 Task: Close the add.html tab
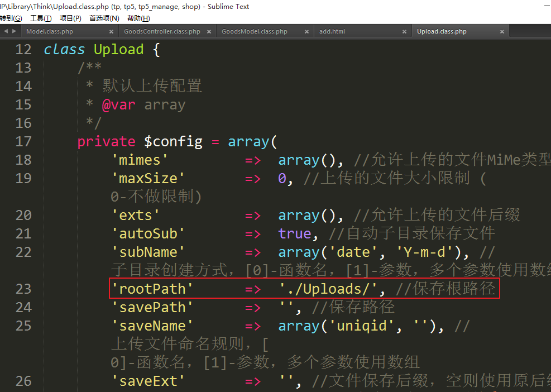click(404, 32)
